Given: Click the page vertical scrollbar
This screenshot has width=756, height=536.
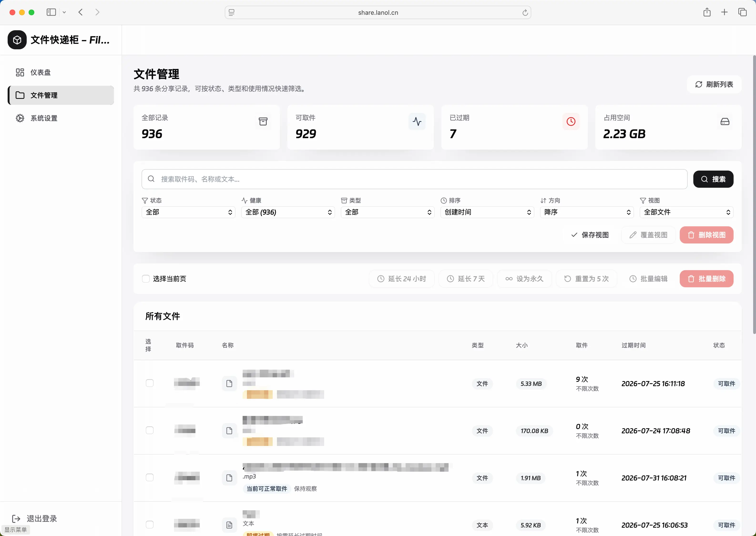Looking at the screenshot, I should click(x=754, y=195).
